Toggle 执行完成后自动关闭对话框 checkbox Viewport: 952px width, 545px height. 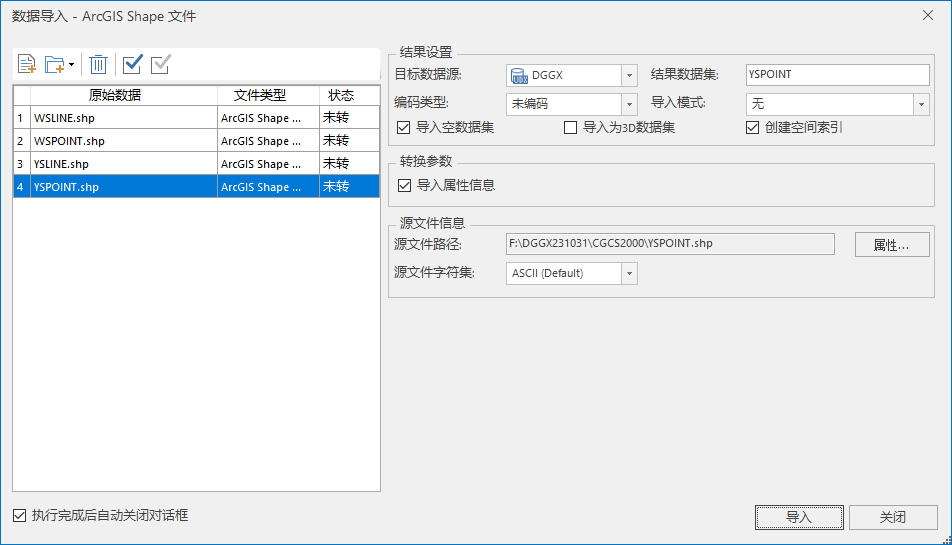(19, 516)
